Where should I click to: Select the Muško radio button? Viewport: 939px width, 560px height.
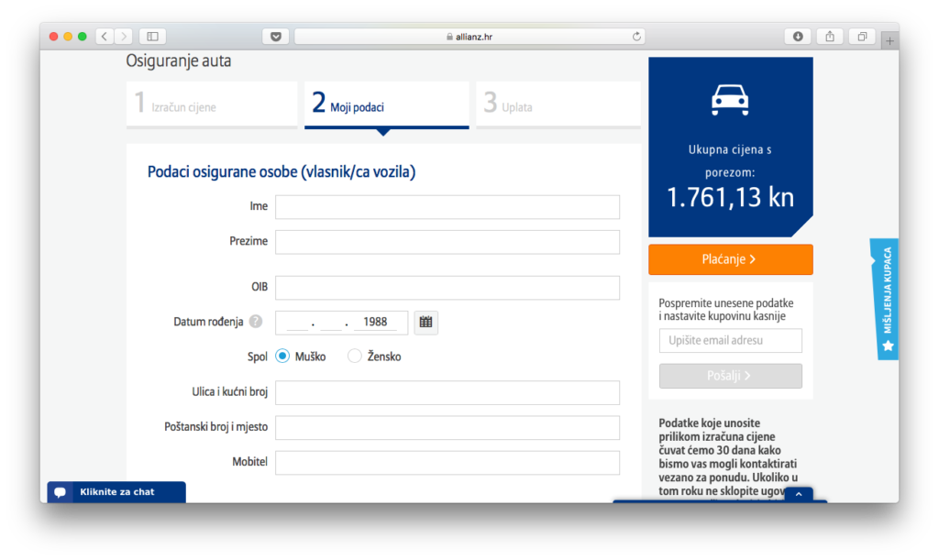[282, 357]
